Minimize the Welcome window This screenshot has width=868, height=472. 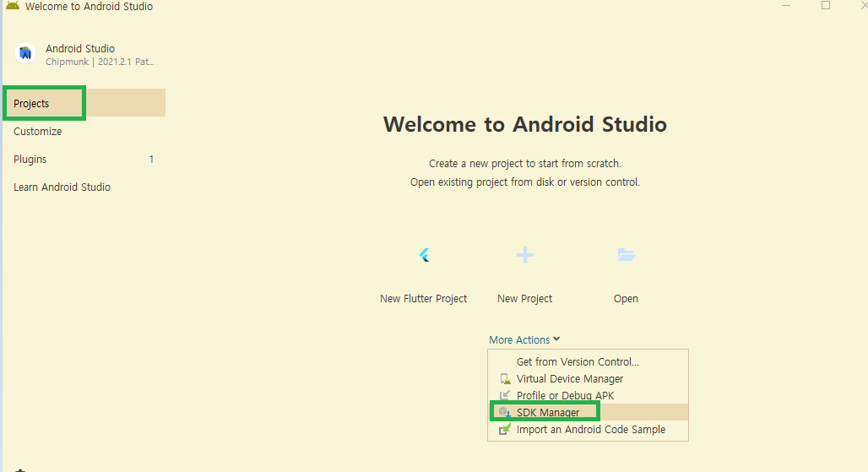pyautogui.click(x=786, y=6)
